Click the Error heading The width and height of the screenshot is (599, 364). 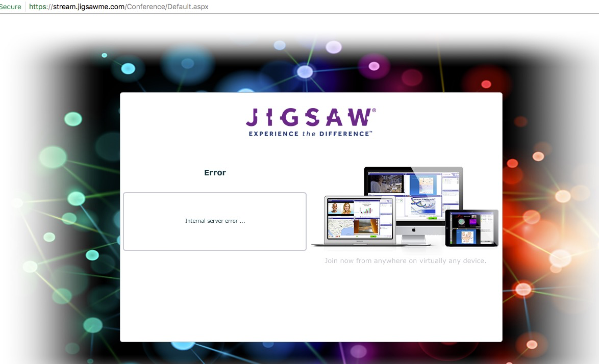pos(215,173)
